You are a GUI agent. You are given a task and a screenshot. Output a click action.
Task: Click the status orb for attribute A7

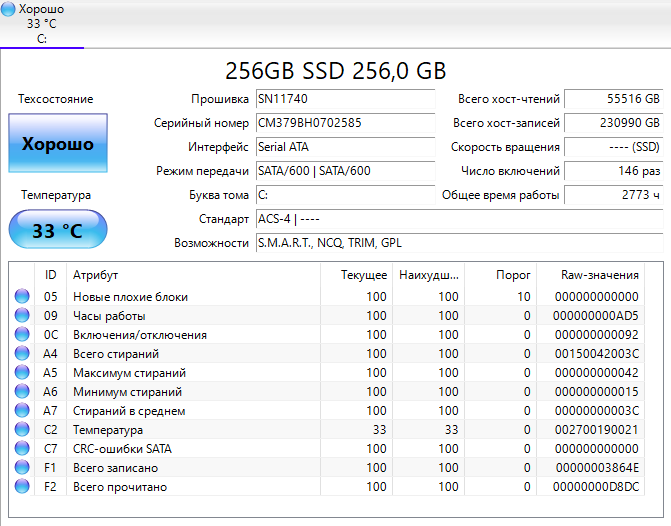pos(22,410)
